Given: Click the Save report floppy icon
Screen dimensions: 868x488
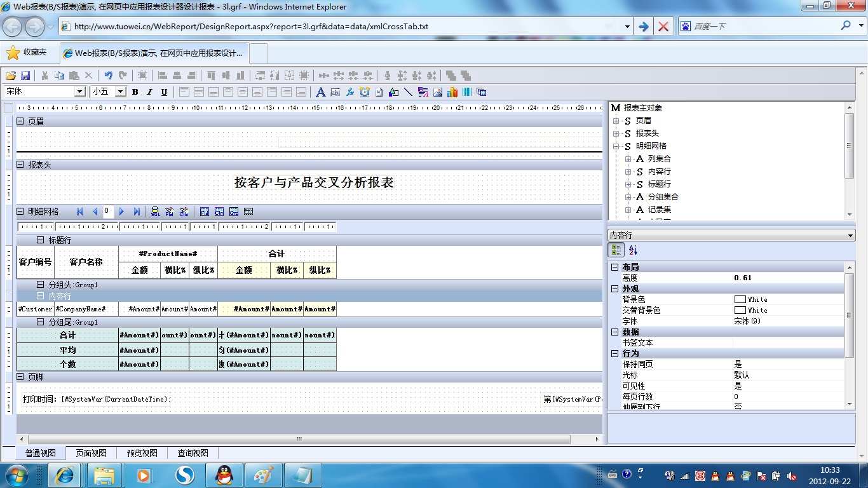Looking at the screenshot, I should (25, 76).
